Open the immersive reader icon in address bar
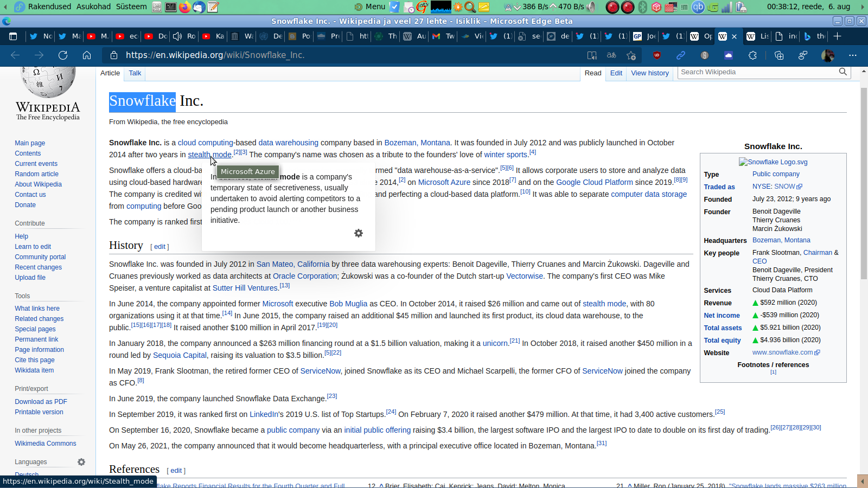The width and height of the screenshot is (868, 488). 592,55
